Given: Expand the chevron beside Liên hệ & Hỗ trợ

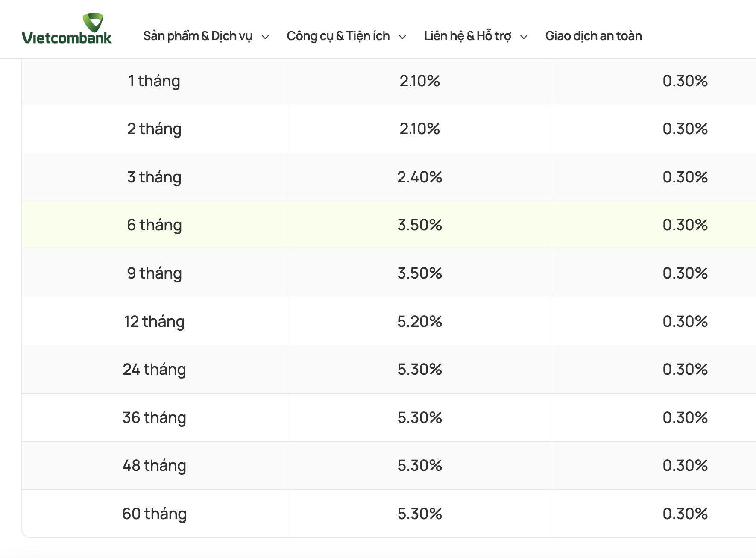Looking at the screenshot, I should (x=524, y=37).
